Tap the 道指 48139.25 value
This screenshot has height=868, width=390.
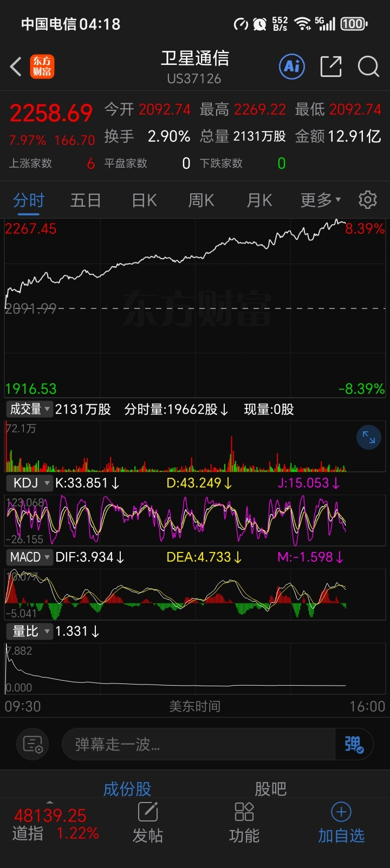[50, 815]
